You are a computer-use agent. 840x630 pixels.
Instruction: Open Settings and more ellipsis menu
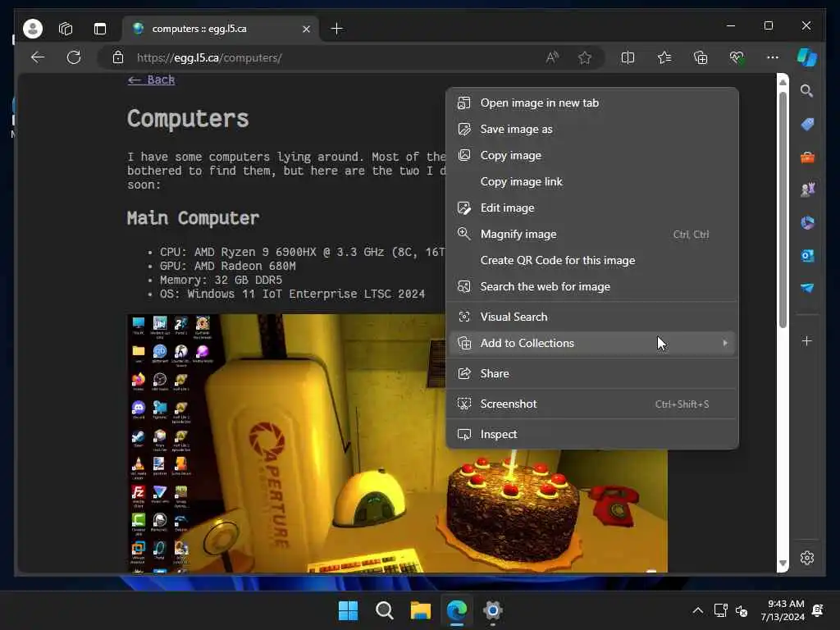click(773, 57)
